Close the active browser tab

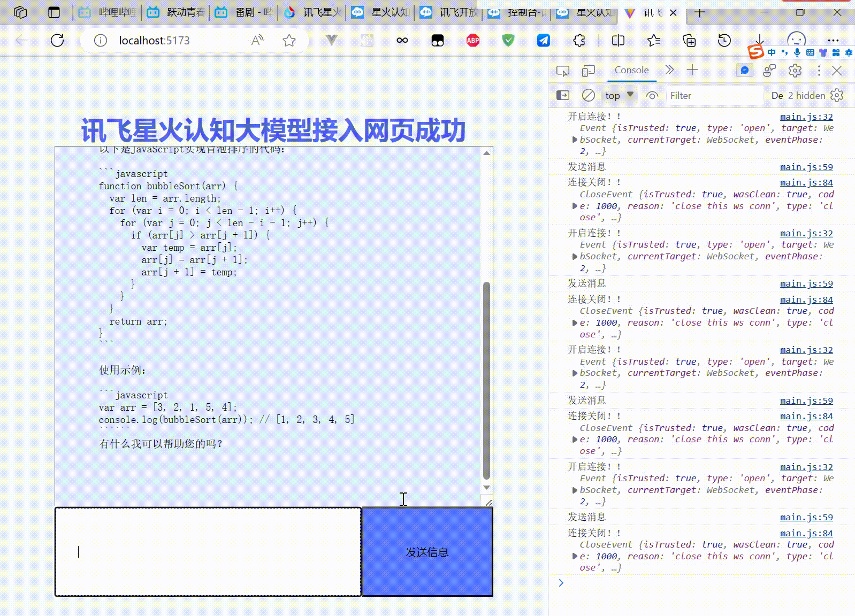(x=674, y=13)
